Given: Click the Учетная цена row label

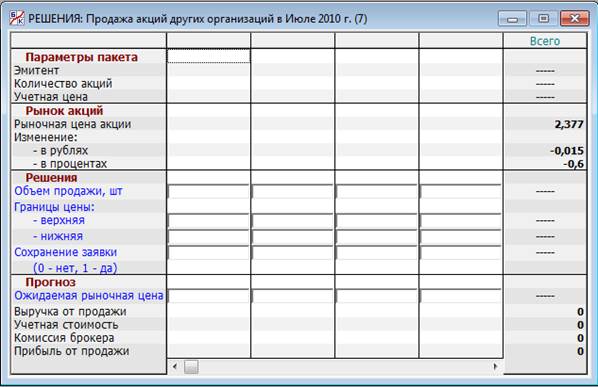Looking at the screenshot, I should point(51,97).
